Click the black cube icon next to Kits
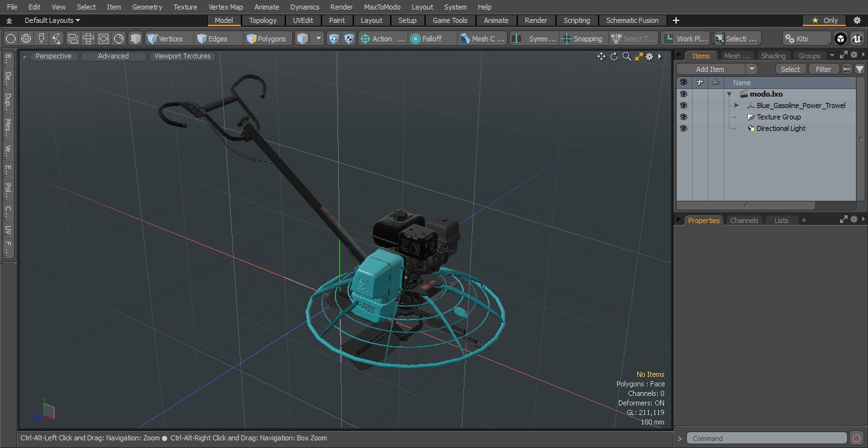The width and height of the screenshot is (868, 448). coord(841,39)
